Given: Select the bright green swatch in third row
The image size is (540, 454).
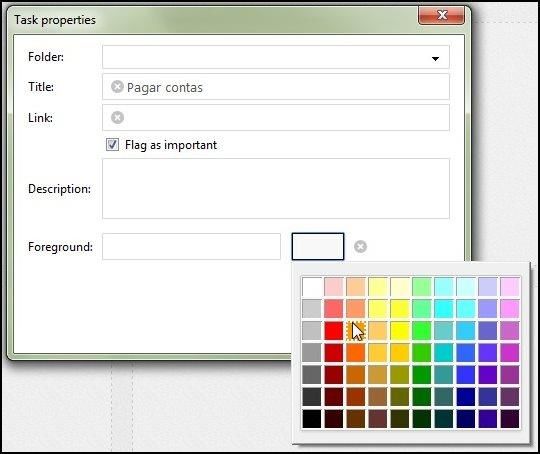Looking at the screenshot, I should click(x=422, y=331).
